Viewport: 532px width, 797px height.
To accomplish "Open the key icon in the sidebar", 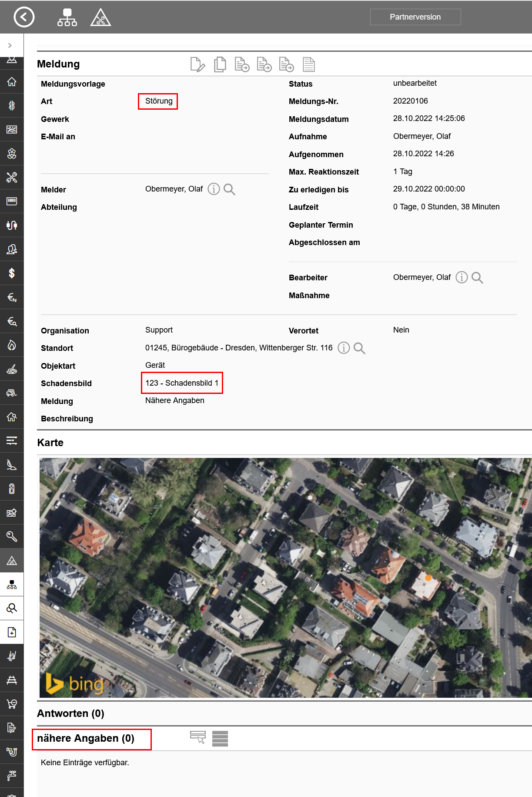I will (x=12, y=536).
